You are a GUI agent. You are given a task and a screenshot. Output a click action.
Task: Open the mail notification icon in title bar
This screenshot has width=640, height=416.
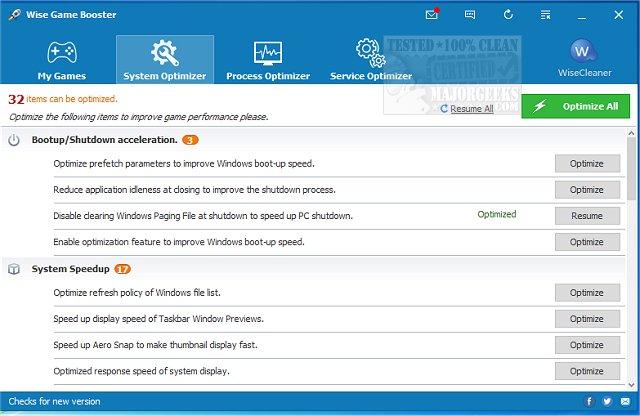tap(431, 15)
